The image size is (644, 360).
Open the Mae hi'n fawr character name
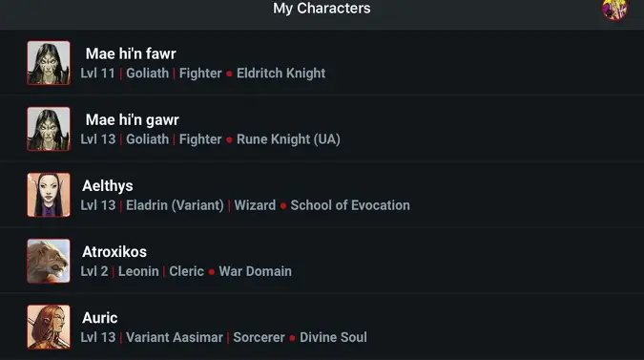pyautogui.click(x=131, y=53)
